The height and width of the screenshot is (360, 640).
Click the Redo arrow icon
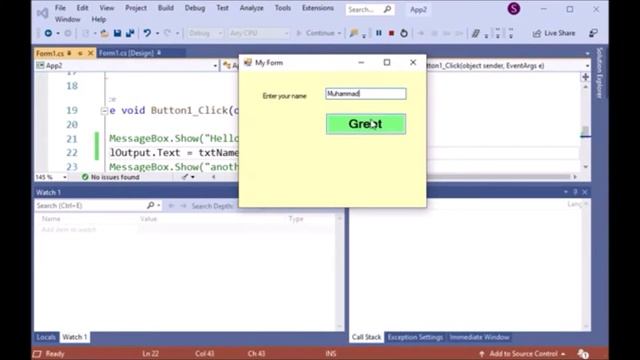[x=167, y=33]
